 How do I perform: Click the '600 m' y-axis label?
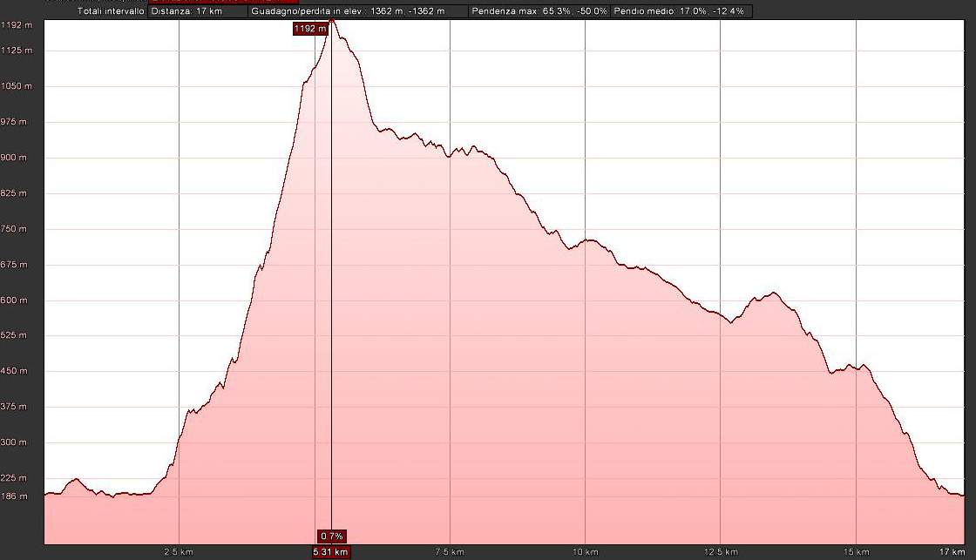(14, 300)
